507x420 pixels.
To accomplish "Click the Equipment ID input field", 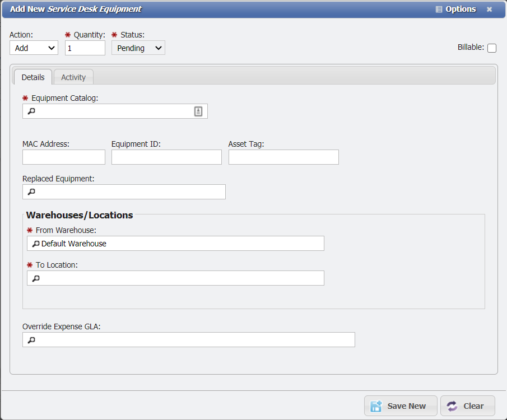I will pyautogui.click(x=166, y=157).
